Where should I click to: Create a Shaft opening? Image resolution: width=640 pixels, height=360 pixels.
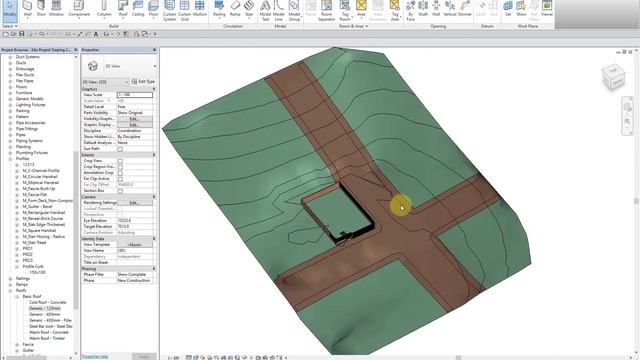click(423, 9)
